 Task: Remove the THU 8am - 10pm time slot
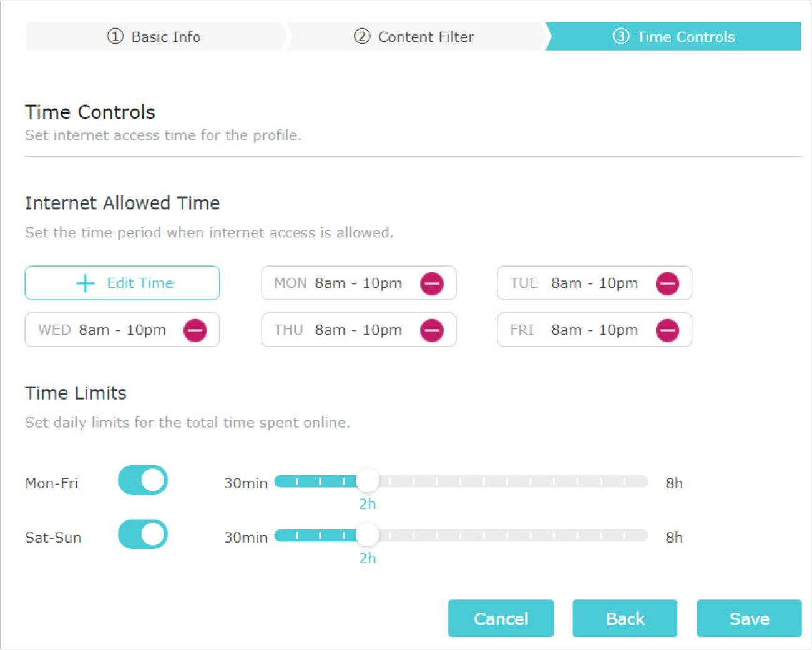[x=431, y=330]
